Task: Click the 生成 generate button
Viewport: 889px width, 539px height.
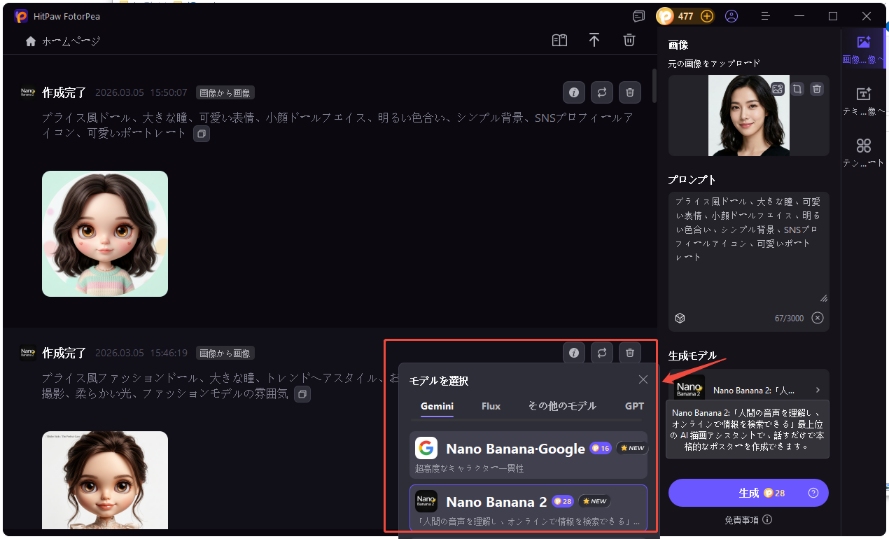Action: pyautogui.click(x=748, y=493)
